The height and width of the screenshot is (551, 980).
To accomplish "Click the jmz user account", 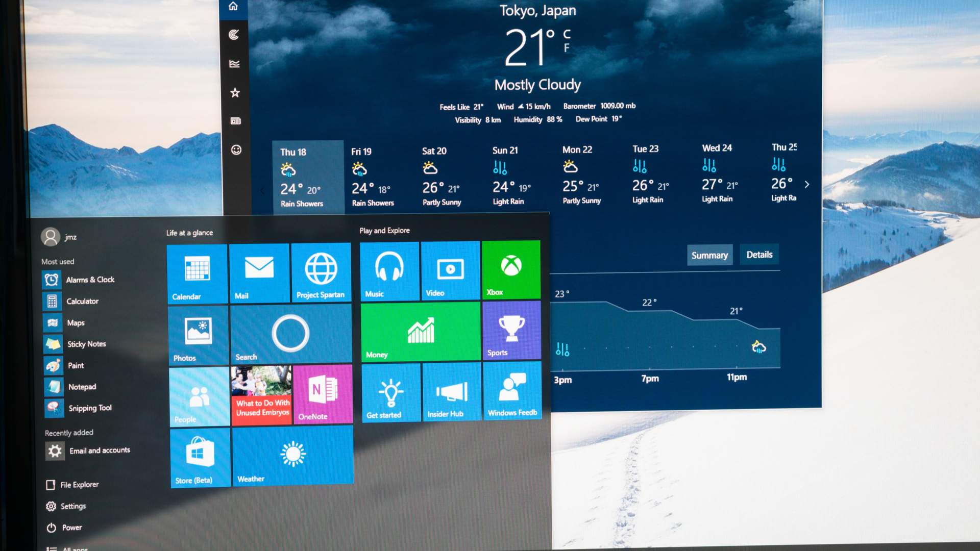I will click(59, 237).
